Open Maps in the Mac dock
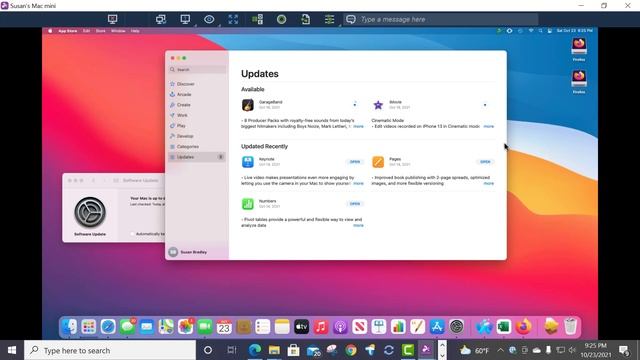640x360 pixels. tap(166, 327)
